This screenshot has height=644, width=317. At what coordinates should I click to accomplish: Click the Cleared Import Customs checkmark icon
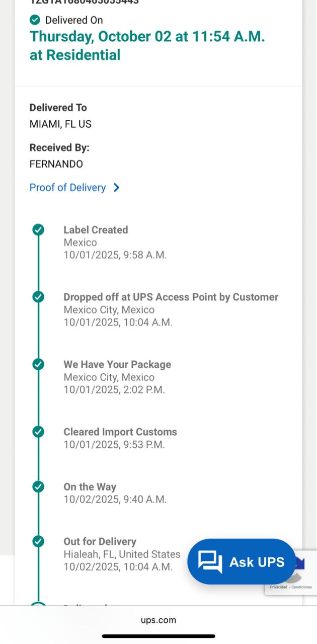(x=38, y=432)
